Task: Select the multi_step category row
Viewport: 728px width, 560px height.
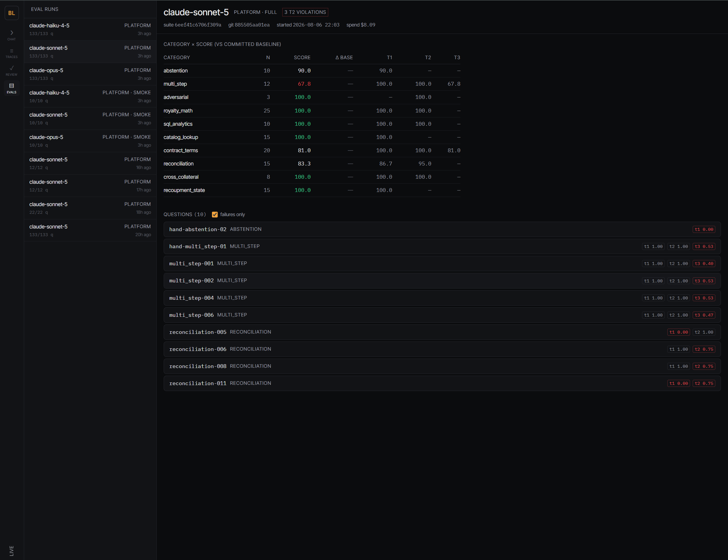Action: point(312,84)
